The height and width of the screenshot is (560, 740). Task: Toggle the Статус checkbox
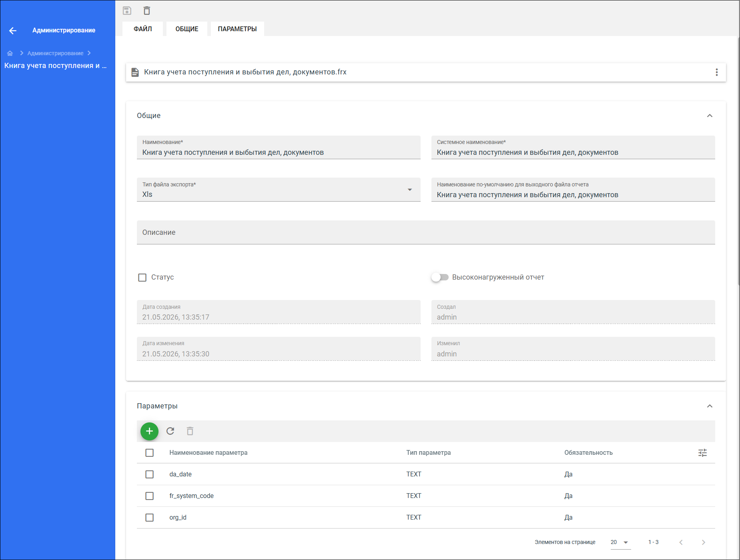142,278
